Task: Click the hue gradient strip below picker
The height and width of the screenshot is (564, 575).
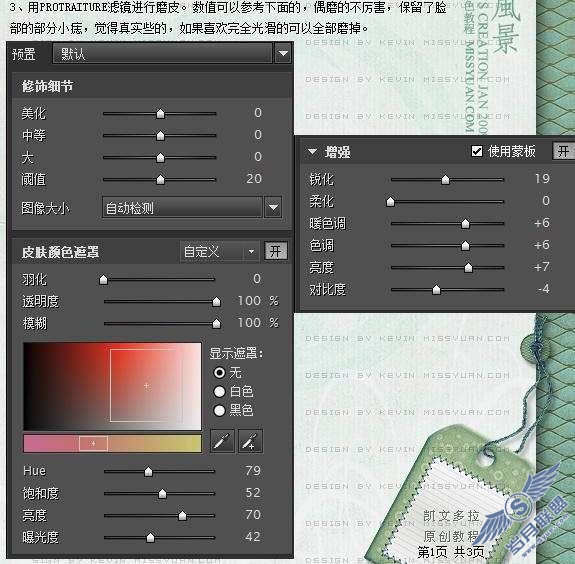Action: [112, 443]
